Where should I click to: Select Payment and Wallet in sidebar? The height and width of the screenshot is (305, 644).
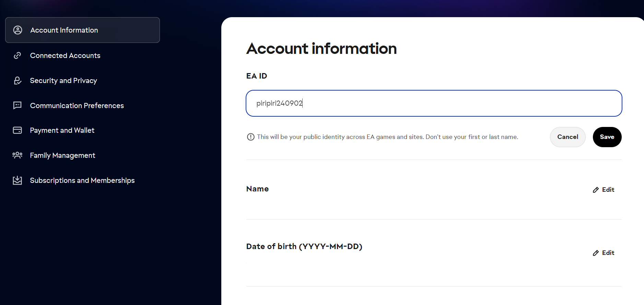(62, 130)
